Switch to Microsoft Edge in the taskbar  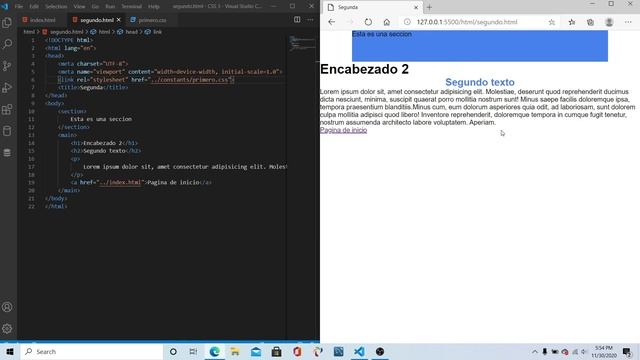pos(214,351)
